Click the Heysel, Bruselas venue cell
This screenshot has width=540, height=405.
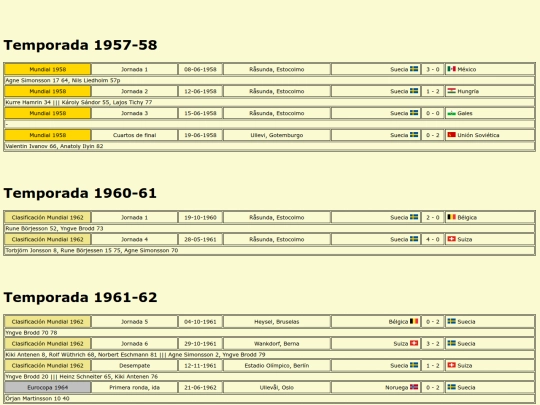point(277,322)
